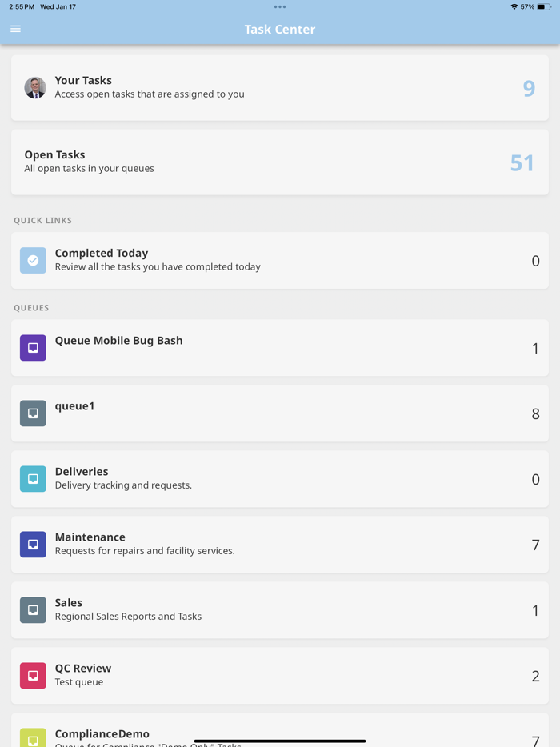560x747 pixels.
Task: Select the purple queue1 icon
Action: pyautogui.click(x=32, y=413)
